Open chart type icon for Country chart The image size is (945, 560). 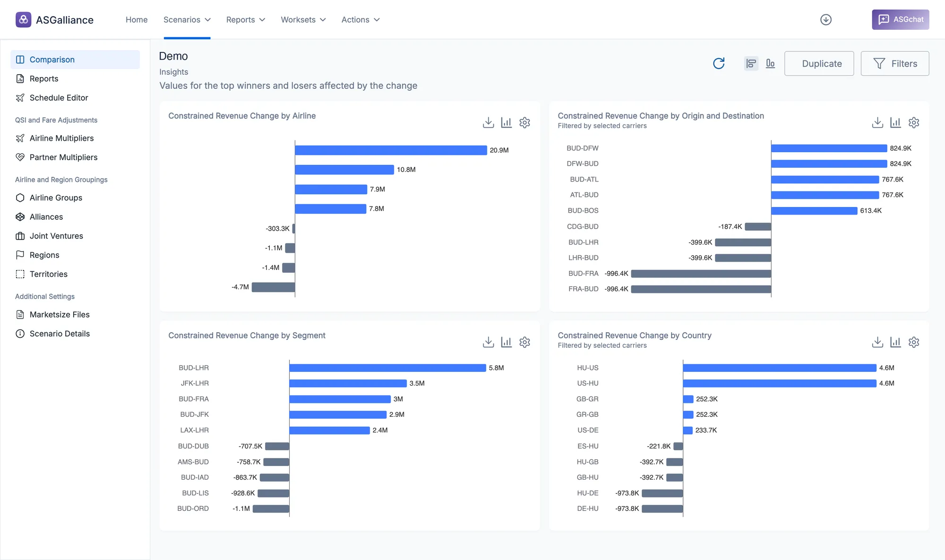(x=895, y=342)
